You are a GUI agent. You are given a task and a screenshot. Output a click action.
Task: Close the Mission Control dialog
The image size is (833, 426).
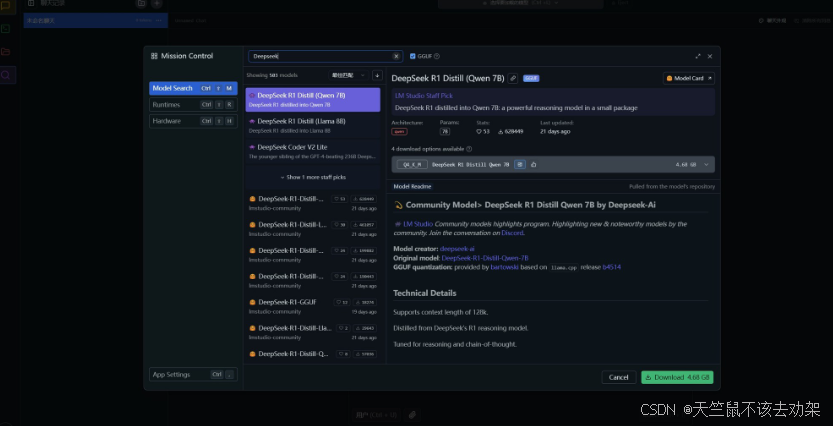710,56
